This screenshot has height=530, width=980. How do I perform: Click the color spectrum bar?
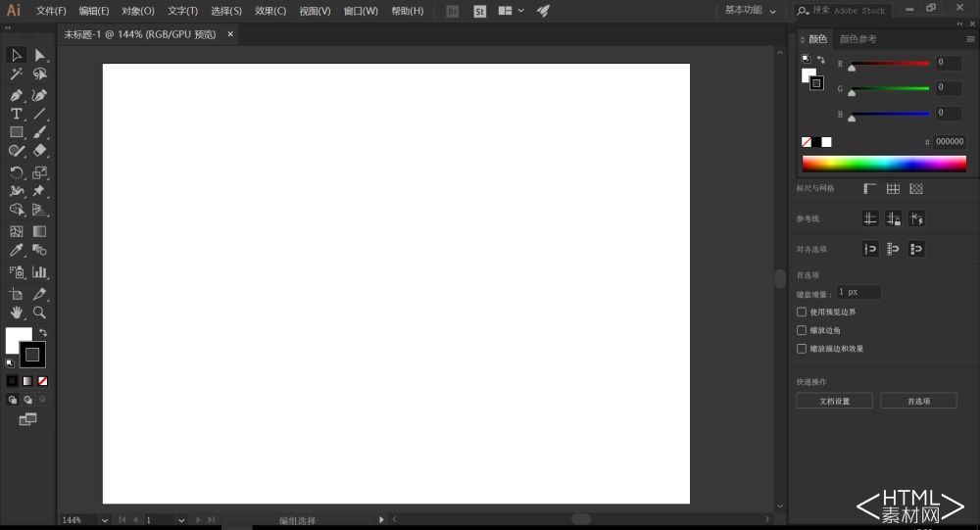(x=884, y=164)
